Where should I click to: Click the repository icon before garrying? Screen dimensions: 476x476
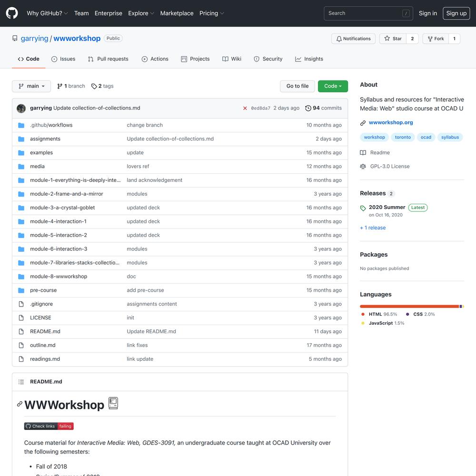click(15, 38)
